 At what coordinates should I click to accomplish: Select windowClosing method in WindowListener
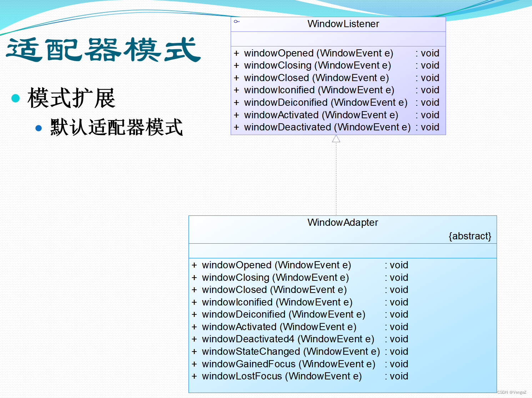click(x=336, y=65)
